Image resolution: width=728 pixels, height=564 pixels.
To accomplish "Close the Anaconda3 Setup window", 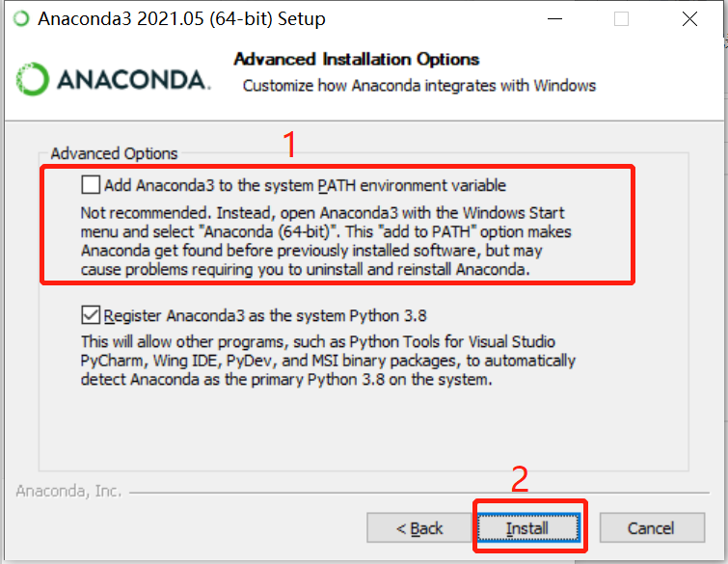I will point(689,19).
